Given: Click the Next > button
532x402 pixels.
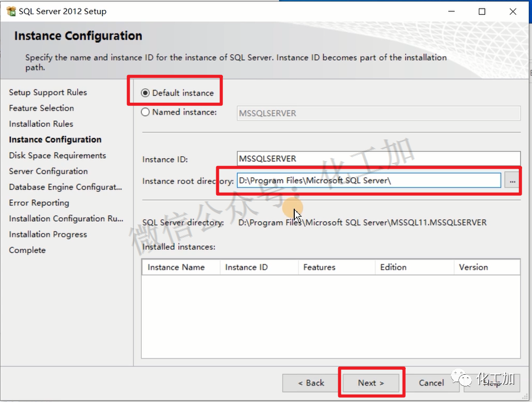Looking at the screenshot, I should click(371, 383).
